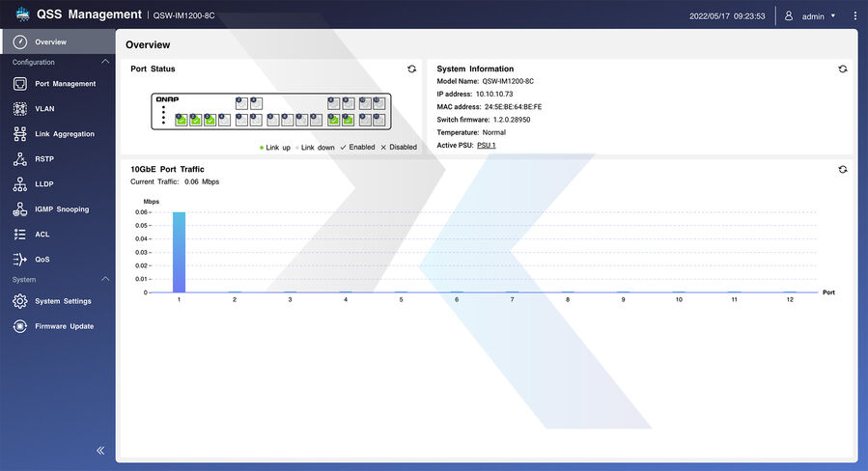868x471 pixels.
Task: Collapse the sidebar with double-chevron
Action: pyautogui.click(x=100, y=451)
